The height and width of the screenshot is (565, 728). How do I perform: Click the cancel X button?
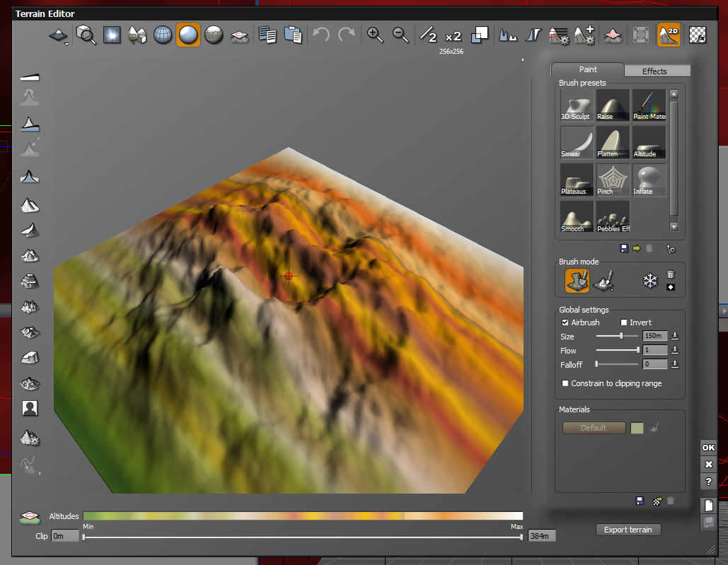(708, 465)
